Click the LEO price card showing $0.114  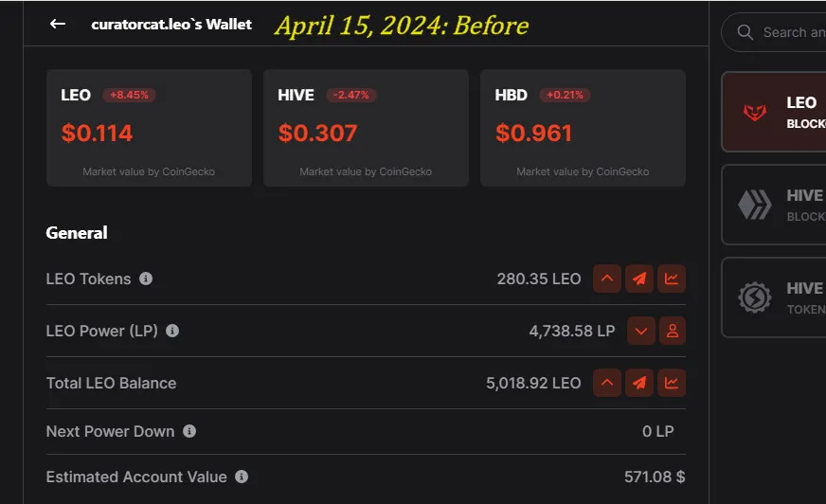[149, 128]
